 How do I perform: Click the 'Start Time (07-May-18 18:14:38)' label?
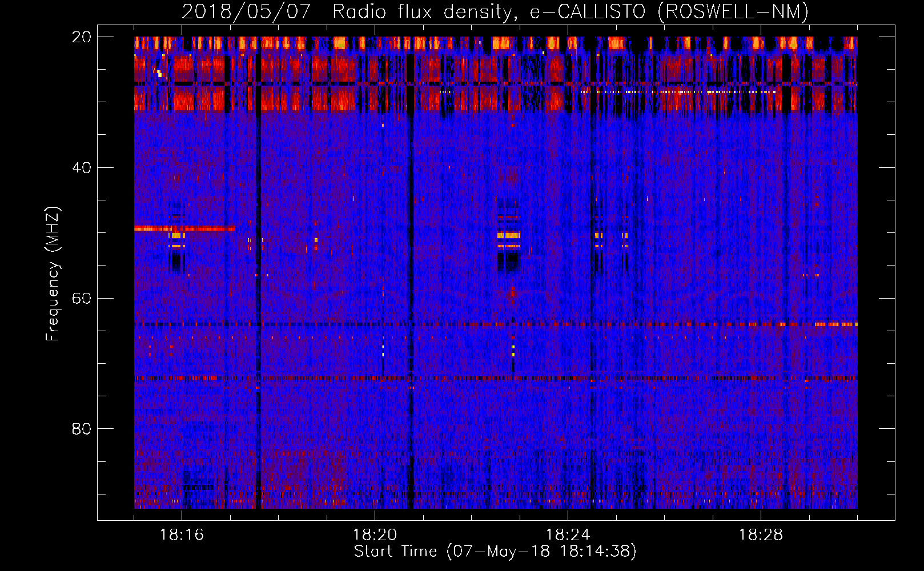495,552
